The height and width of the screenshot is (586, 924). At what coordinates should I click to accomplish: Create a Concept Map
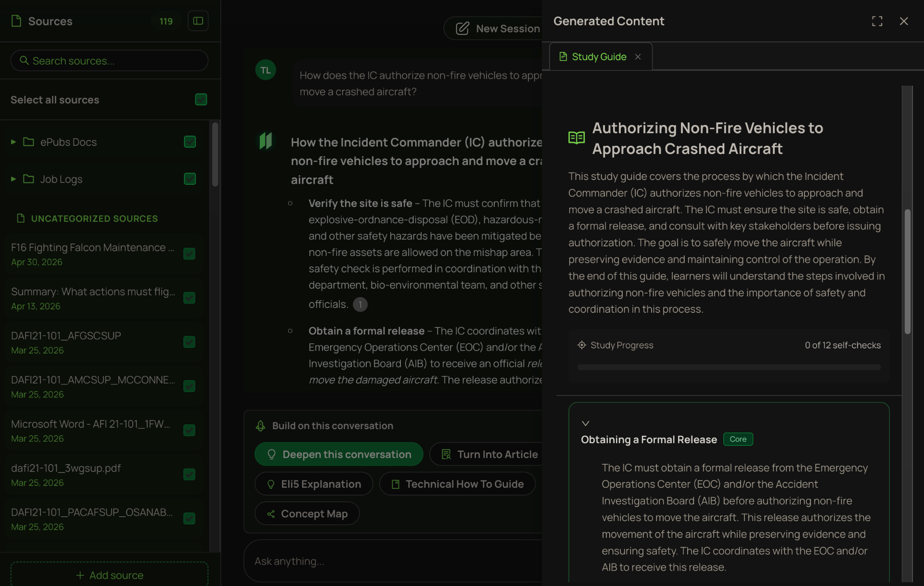(x=307, y=514)
